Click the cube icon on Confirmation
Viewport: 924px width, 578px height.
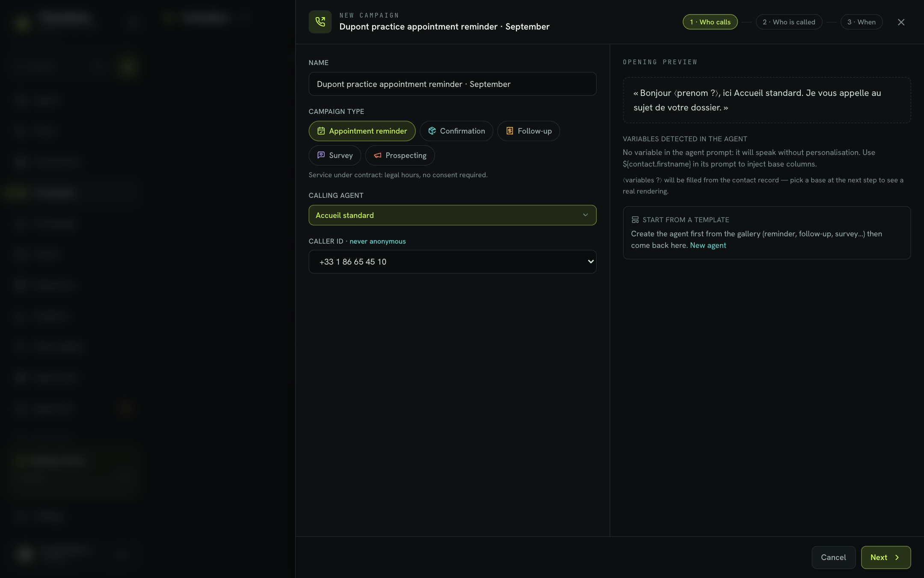(432, 131)
